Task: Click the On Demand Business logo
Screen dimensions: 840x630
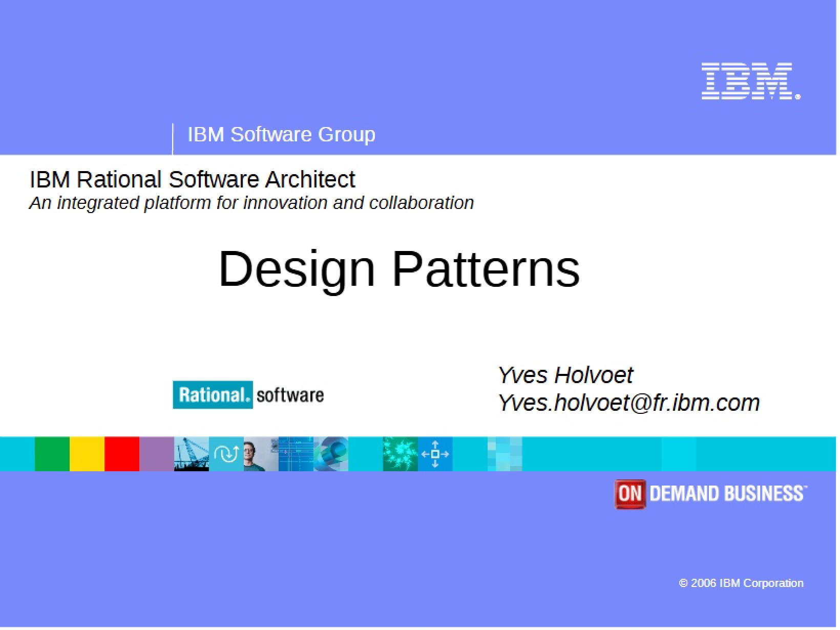Action: coord(710,494)
